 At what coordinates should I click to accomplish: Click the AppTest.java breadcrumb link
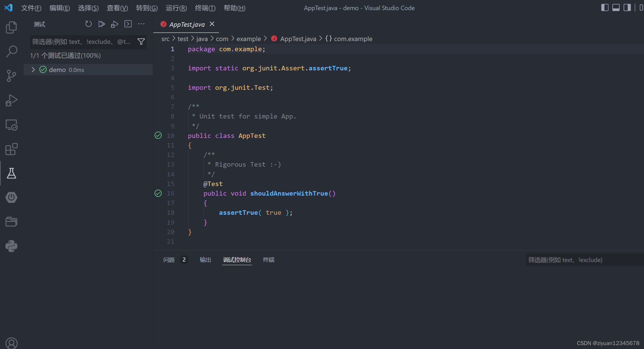point(298,39)
